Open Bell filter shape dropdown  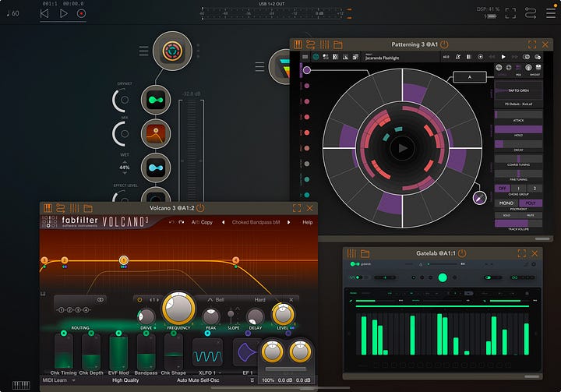pyautogui.click(x=216, y=299)
